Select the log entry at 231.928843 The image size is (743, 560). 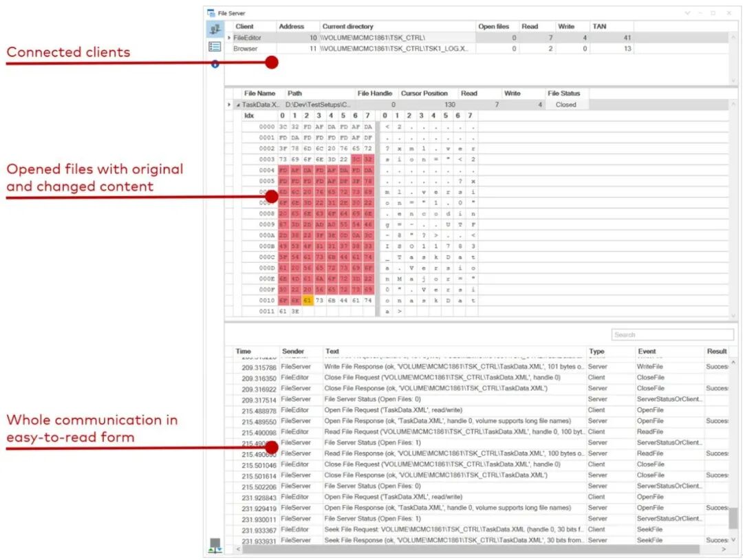482,497
